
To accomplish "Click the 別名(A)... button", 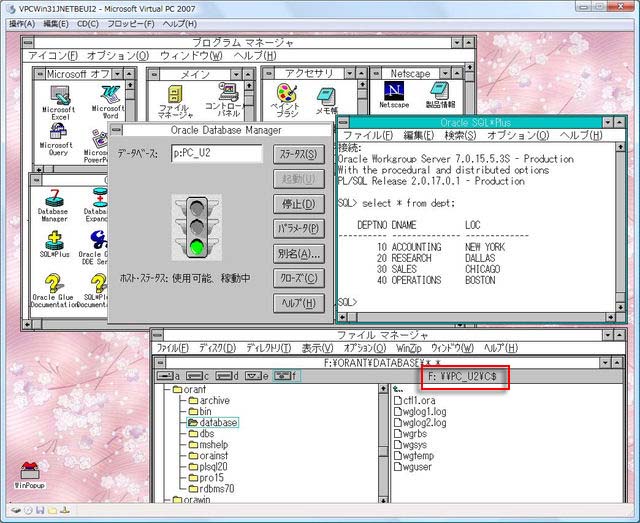I will coord(298,254).
